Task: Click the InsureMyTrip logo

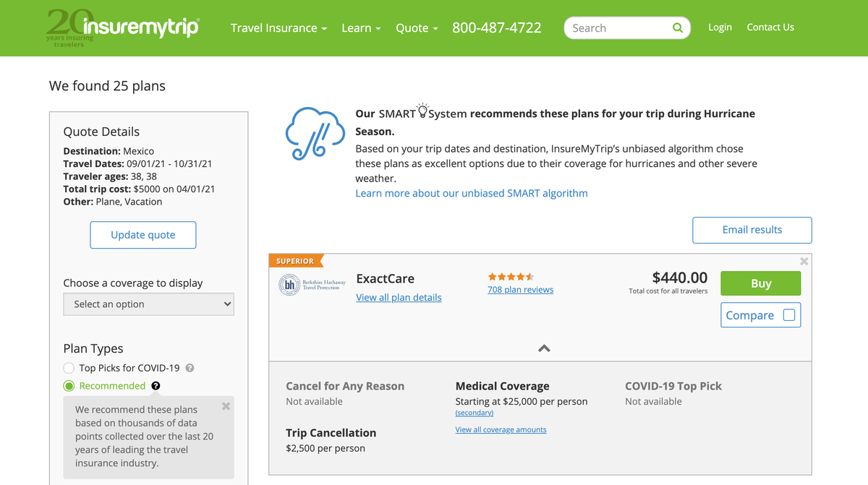Action: tap(123, 27)
